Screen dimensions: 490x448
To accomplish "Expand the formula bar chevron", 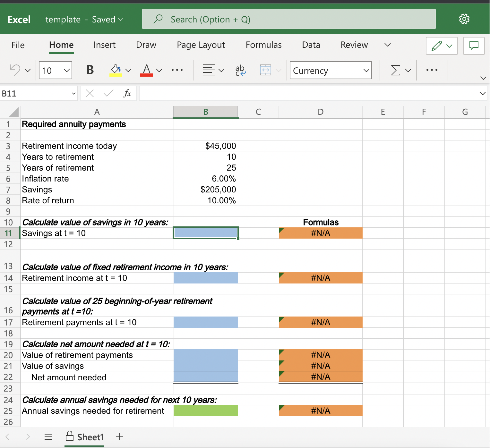I will coord(482,93).
